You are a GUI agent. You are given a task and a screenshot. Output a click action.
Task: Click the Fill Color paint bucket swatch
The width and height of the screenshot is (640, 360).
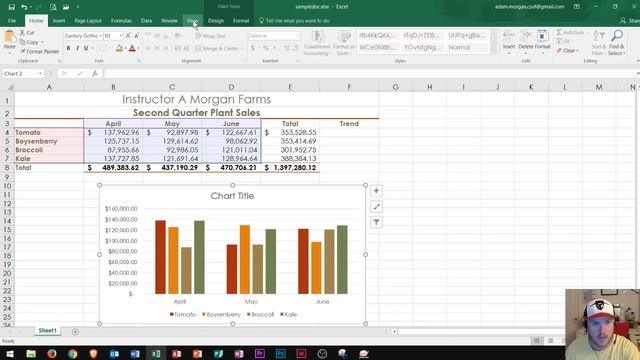pos(119,49)
